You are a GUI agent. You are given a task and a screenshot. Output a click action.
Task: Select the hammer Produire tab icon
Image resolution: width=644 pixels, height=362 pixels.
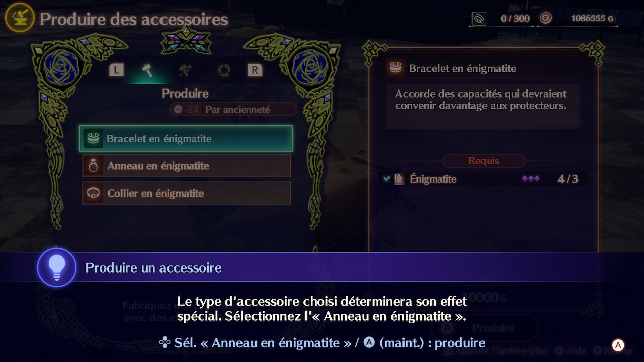[x=147, y=70]
